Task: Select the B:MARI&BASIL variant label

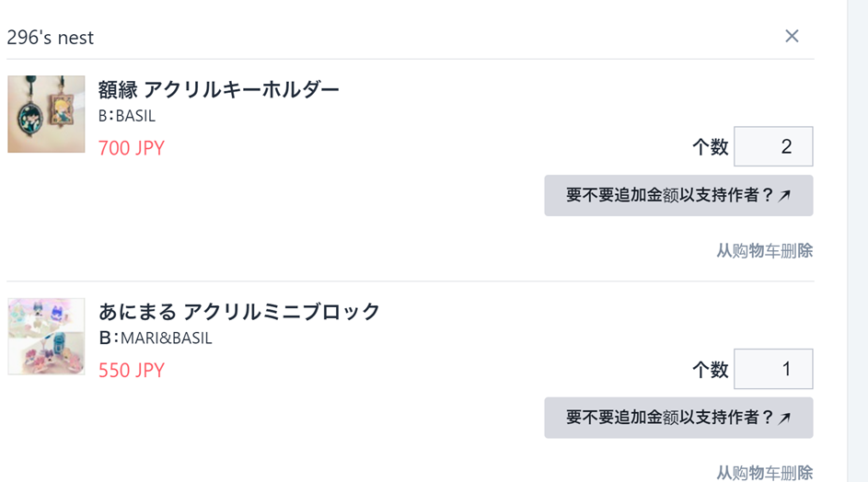Action: 156,339
